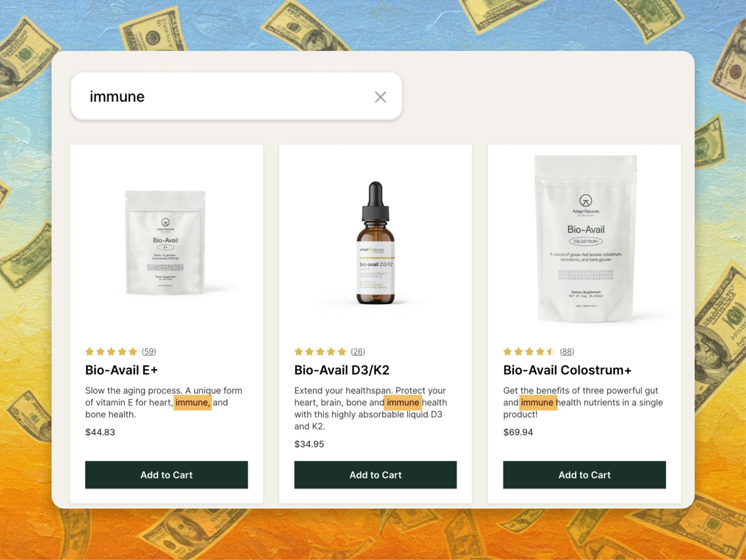Clear the search with the X icon
The height and width of the screenshot is (560, 746).
pyautogui.click(x=380, y=97)
